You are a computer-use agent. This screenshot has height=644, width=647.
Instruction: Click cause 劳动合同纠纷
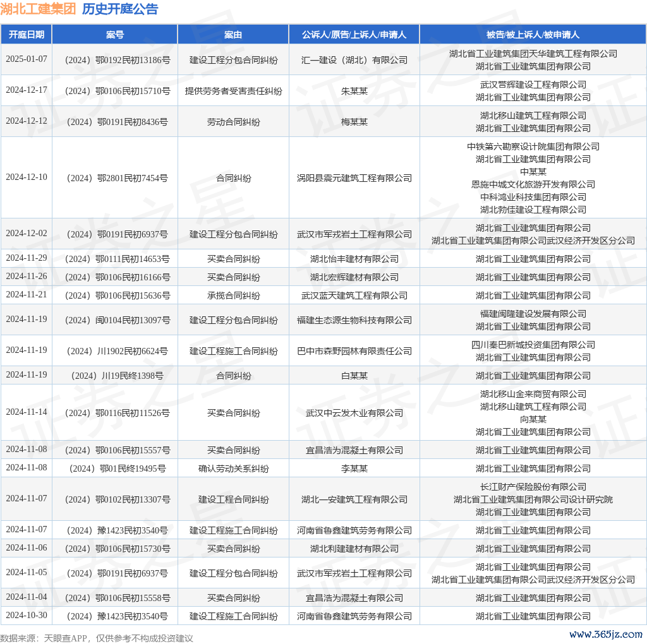pyautogui.click(x=233, y=122)
